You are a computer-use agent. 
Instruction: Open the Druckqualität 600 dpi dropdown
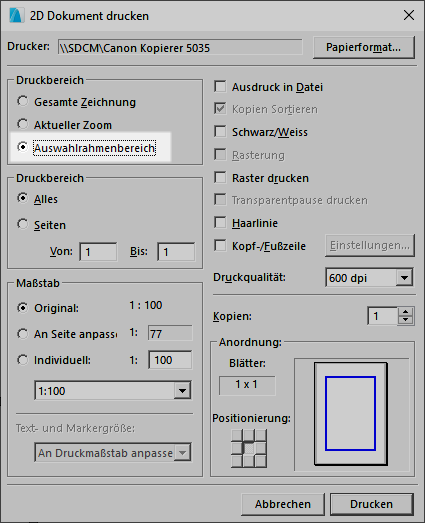(369, 278)
